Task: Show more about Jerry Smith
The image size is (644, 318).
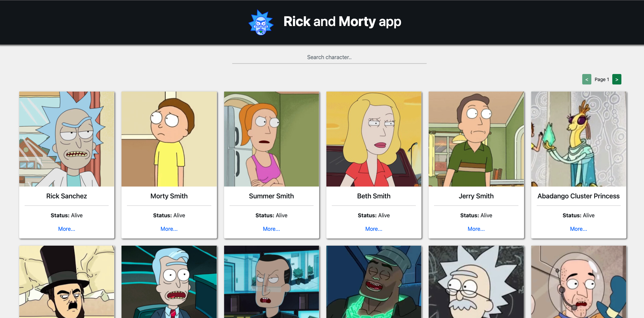Action: tap(476, 229)
